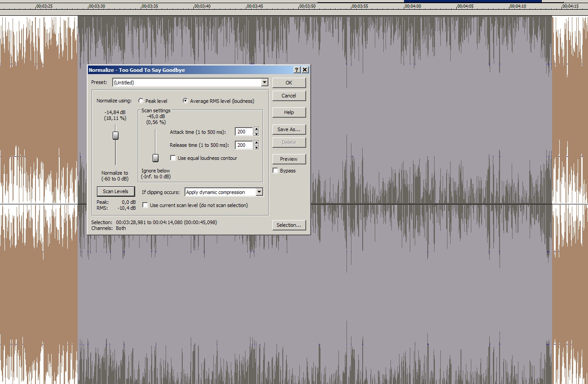588x384 pixels.
Task: Click the Normalize to level slider handle
Action: 115,136
